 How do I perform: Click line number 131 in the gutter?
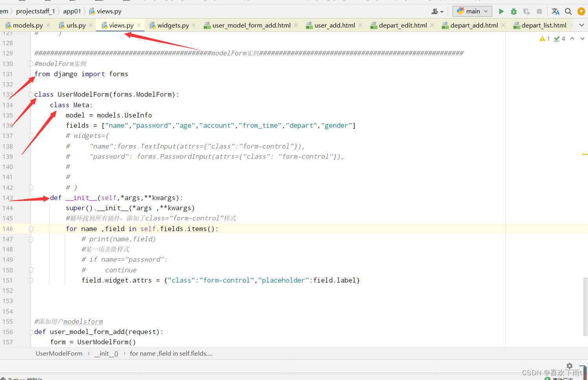(x=8, y=74)
